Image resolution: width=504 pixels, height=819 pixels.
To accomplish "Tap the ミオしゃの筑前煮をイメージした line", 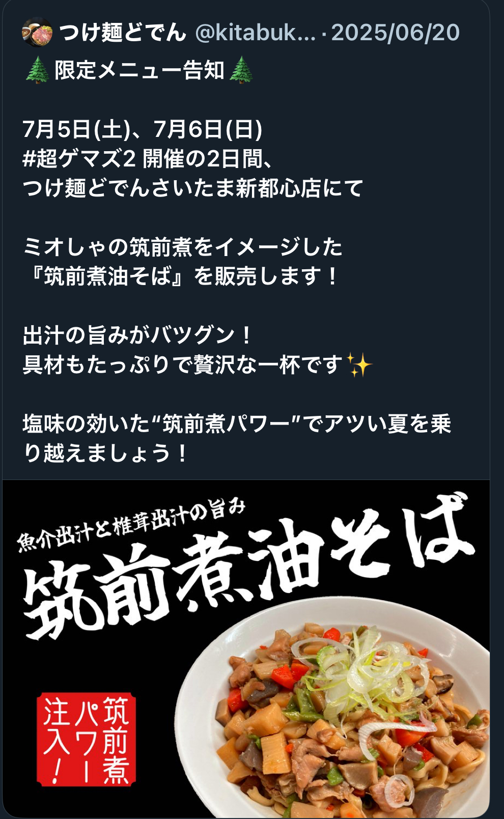I will 183,247.
